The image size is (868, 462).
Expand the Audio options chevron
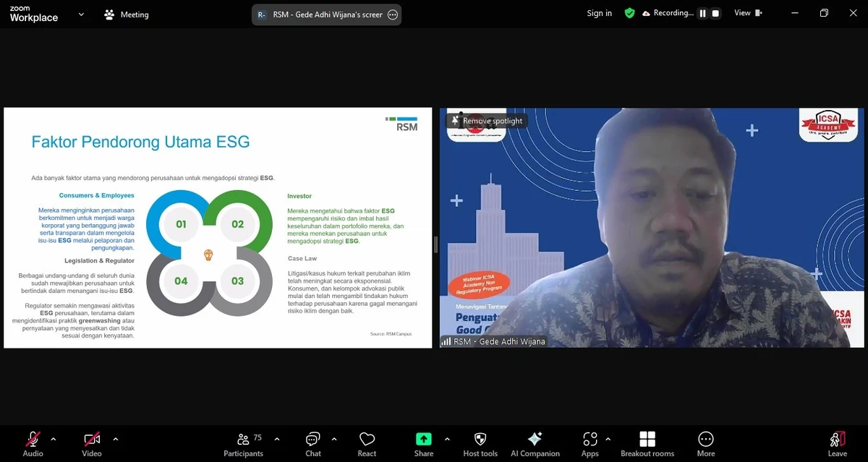[53, 437]
